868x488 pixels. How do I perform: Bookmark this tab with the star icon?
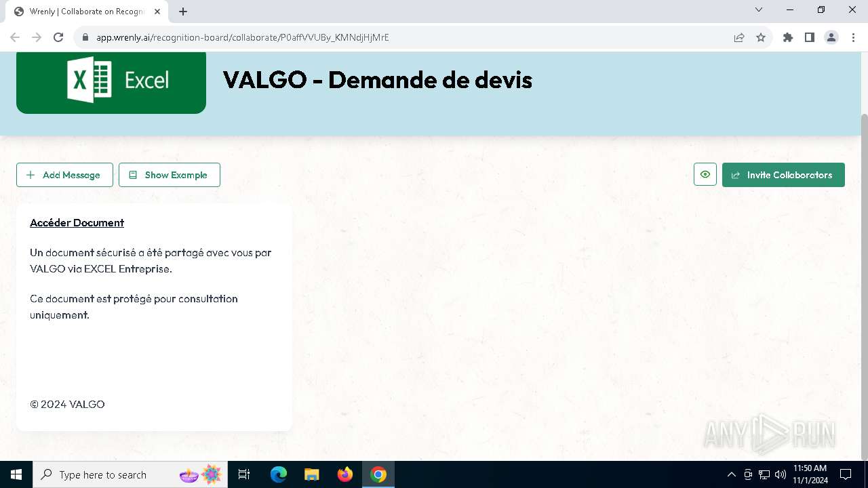click(761, 37)
